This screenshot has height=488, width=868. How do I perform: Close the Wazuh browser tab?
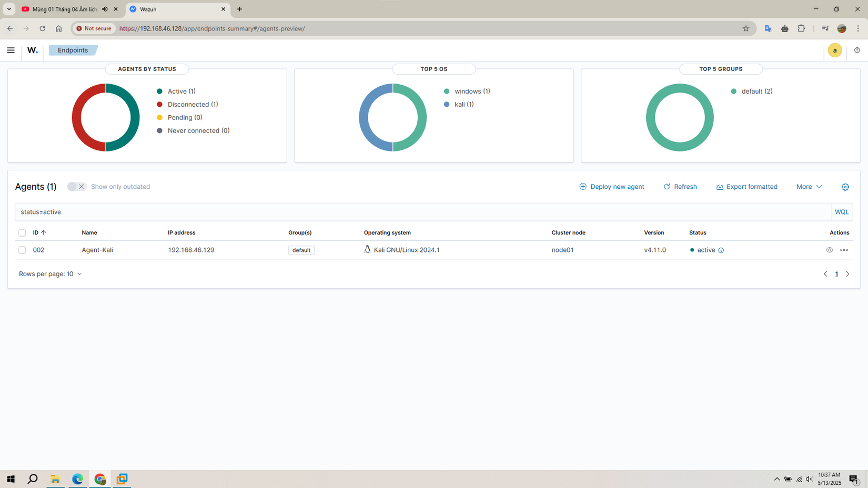[x=223, y=9]
